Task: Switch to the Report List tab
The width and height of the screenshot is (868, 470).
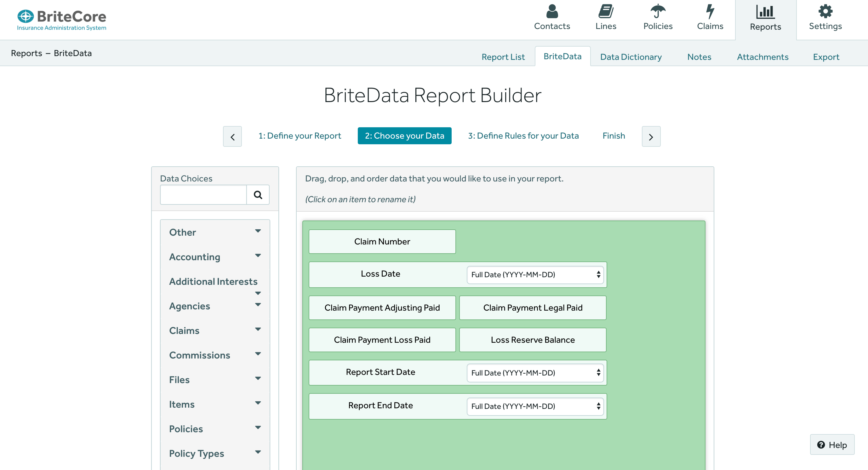Action: 503,57
